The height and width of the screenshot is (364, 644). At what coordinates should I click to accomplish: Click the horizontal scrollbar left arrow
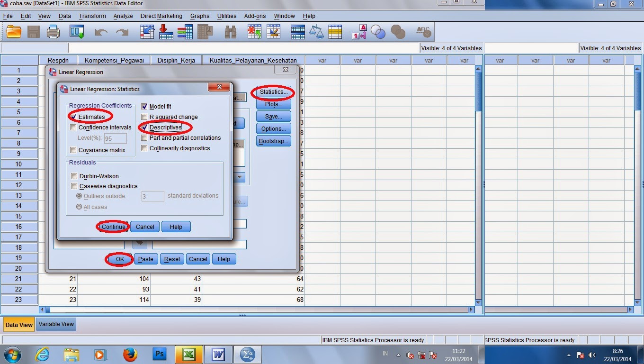pos(43,309)
